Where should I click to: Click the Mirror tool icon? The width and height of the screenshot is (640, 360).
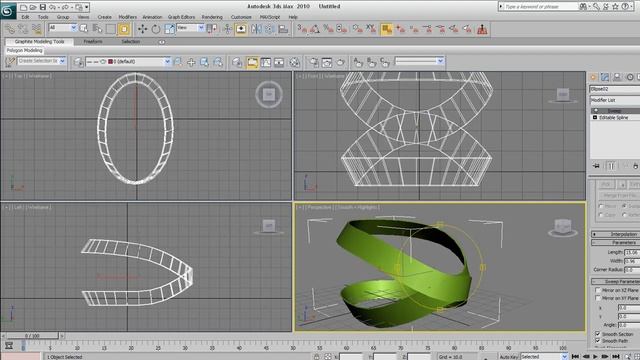click(x=256, y=29)
